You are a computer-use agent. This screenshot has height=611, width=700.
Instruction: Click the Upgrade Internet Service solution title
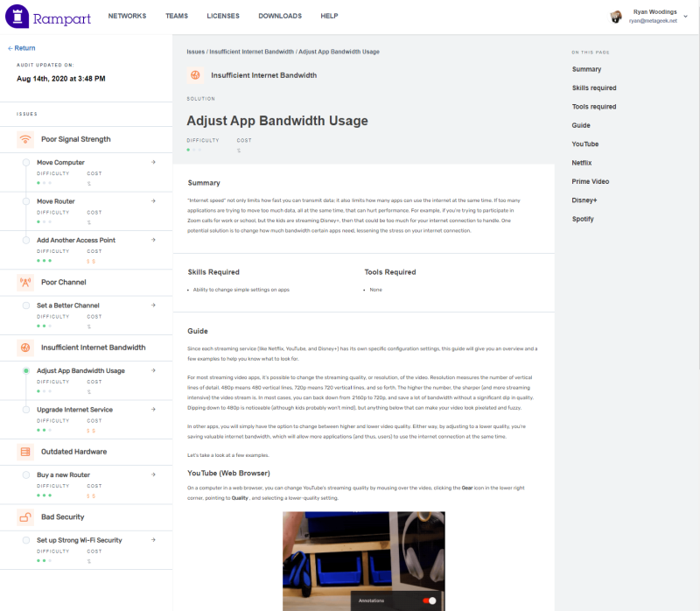74,410
